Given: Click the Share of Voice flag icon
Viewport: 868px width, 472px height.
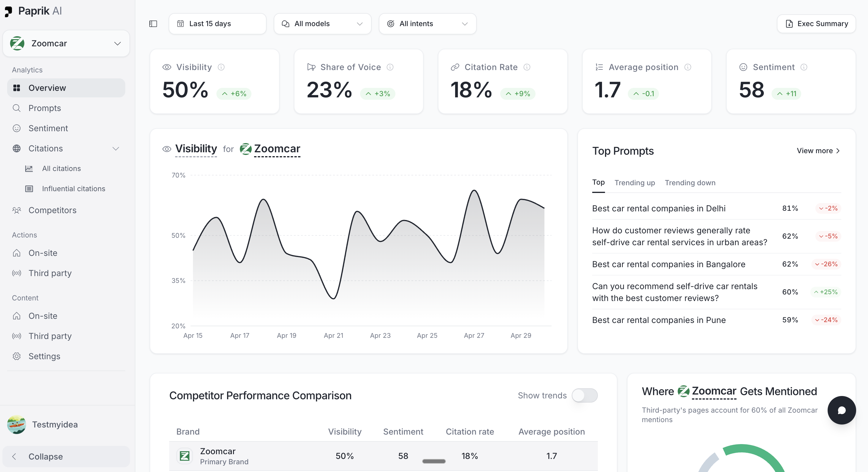Looking at the screenshot, I should click(x=311, y=67).
